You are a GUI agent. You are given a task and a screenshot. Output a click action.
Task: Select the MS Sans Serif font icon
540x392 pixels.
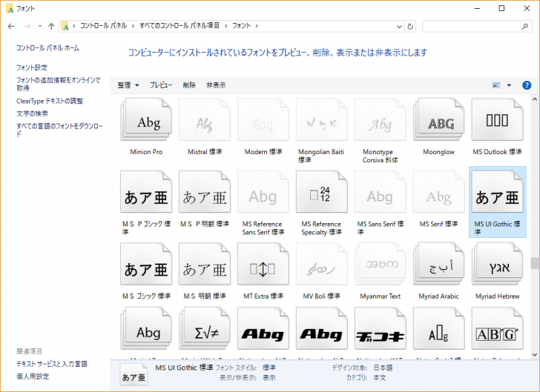381,192
